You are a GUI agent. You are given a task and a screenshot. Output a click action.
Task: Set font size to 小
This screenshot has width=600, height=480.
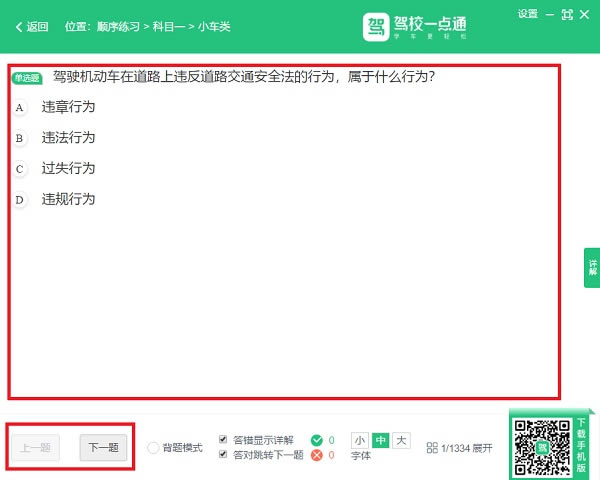(x=360, y=440)
